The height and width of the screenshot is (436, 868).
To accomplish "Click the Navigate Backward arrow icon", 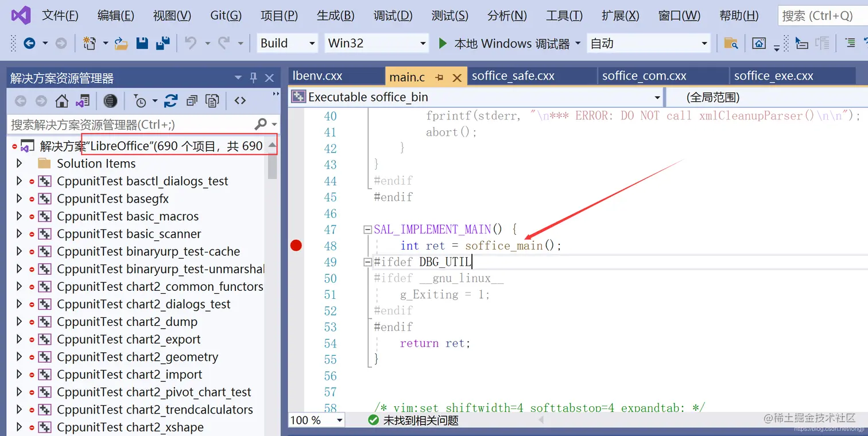I will click(x=30, y=43).
